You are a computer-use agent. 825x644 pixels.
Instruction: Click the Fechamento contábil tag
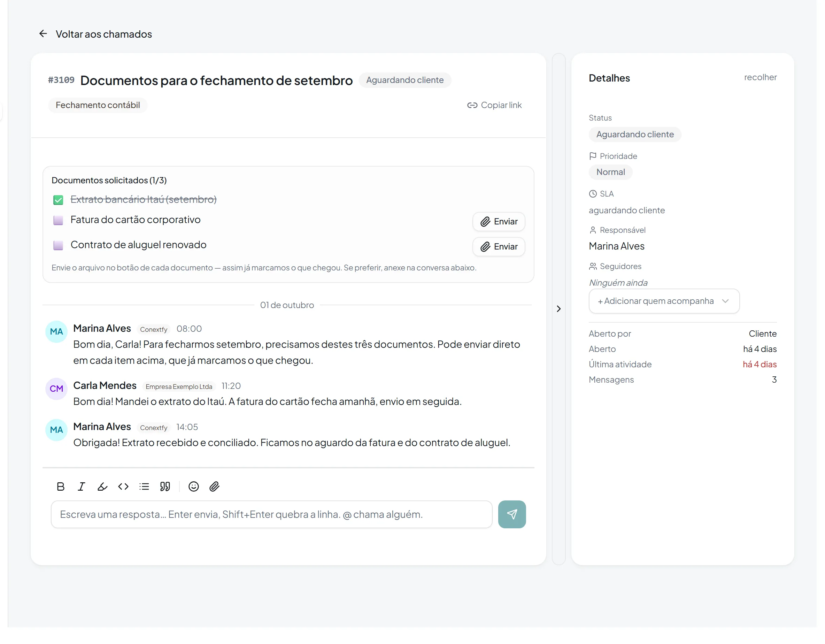[99, 106]
